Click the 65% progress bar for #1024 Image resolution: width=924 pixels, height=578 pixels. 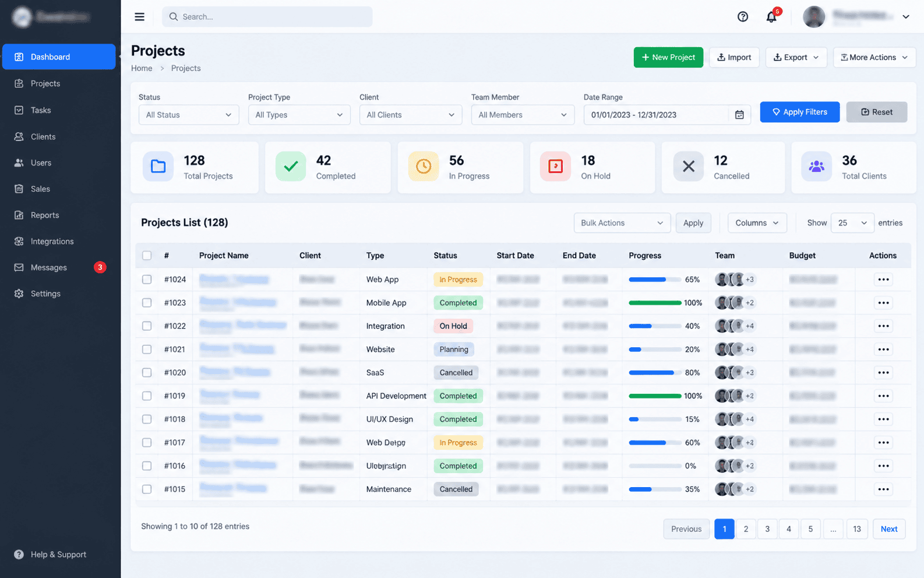(x=655, y=280)
